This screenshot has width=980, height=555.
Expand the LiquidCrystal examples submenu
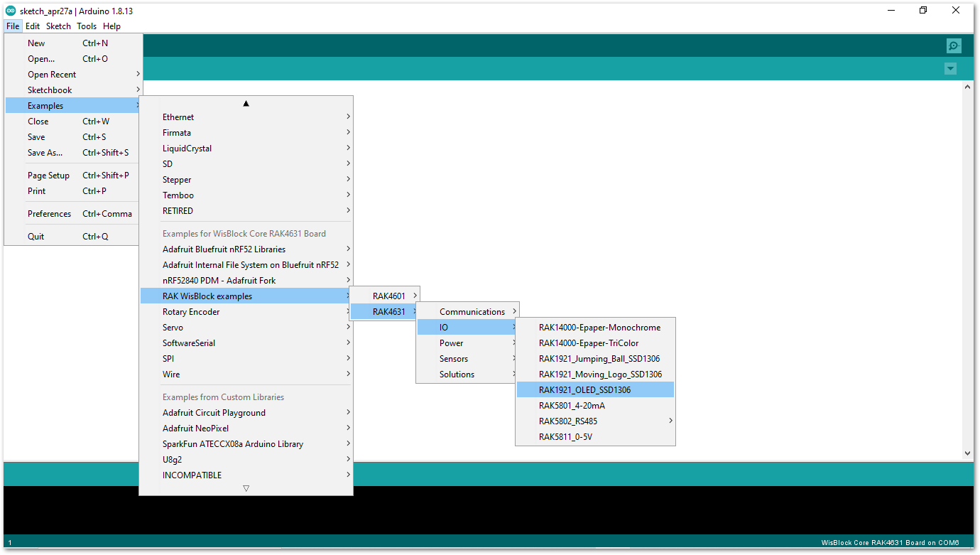tap(246, 149)
